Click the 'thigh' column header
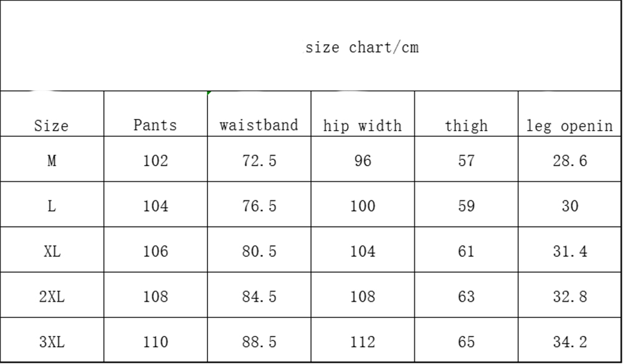 (x=466, y=125)
